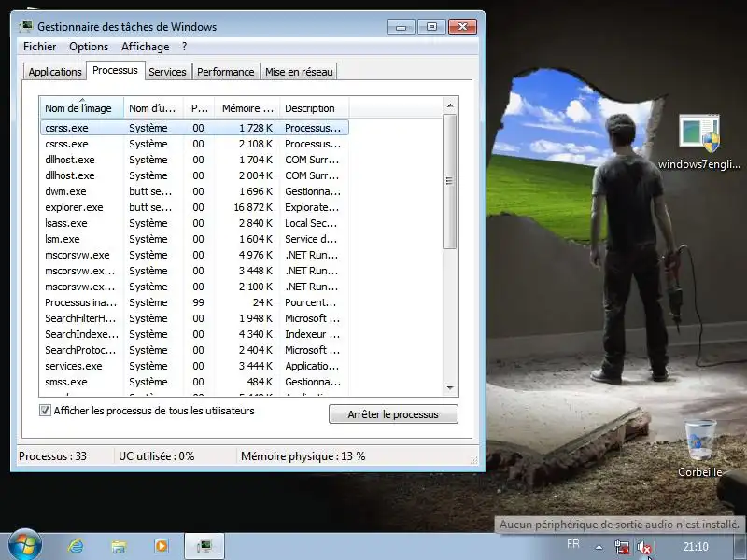
Task: Sort by Nom d'u... user column header
Action: coord(153,108)
